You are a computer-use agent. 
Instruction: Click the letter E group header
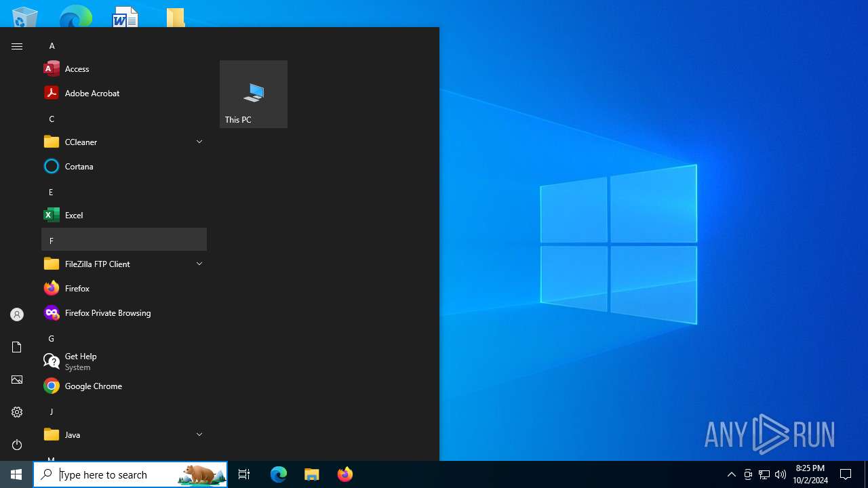(124, 192)
